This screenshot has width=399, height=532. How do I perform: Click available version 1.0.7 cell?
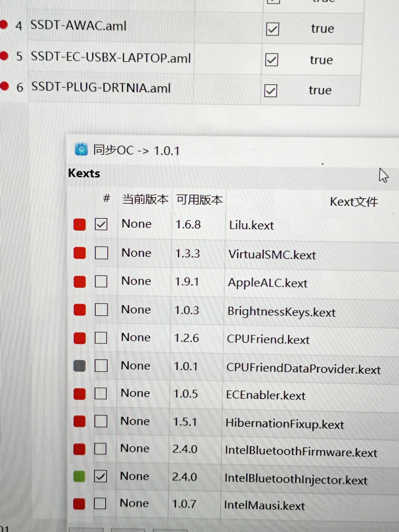[184, 504]
